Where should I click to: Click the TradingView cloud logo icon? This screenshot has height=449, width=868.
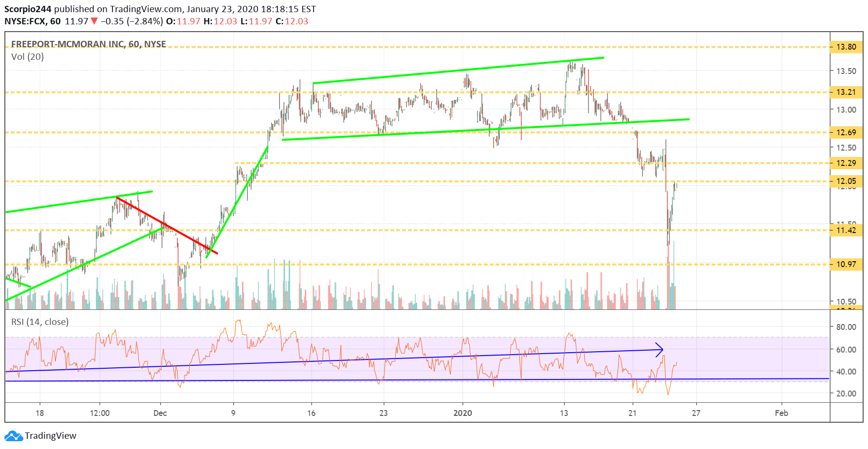tap(14, 436)
